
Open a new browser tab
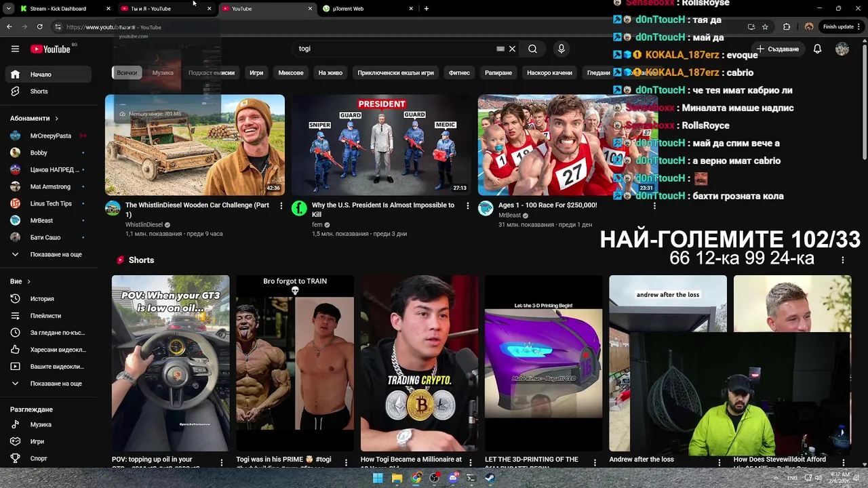pos(426,9)
